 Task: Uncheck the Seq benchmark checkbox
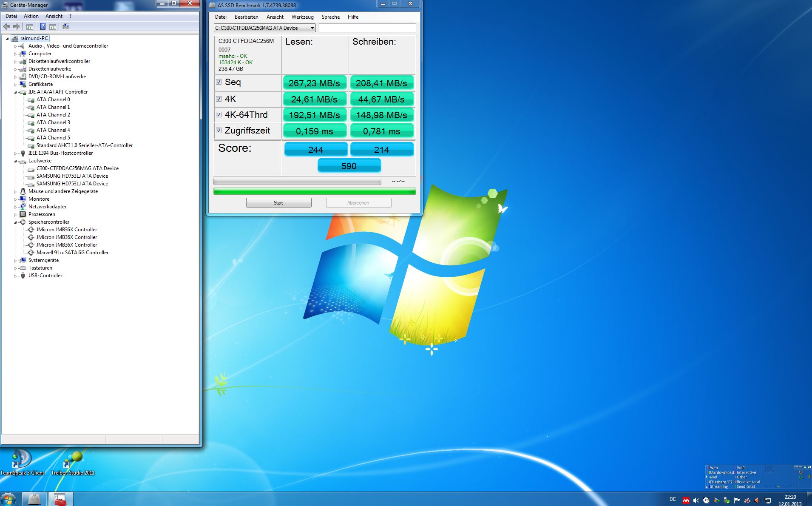tap(219, 82)
